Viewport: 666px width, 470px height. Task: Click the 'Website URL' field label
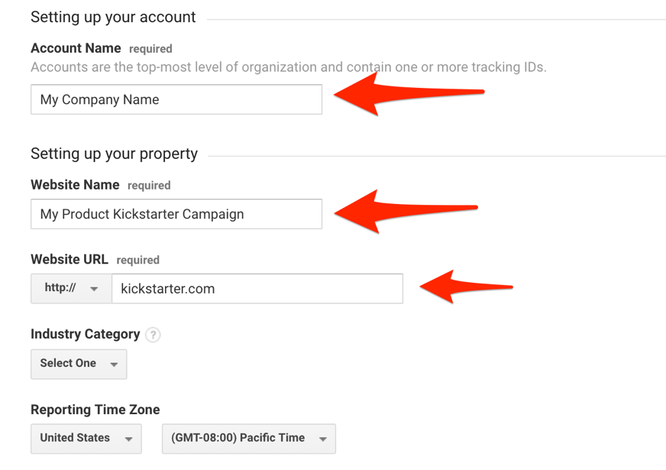click(x=69, y=260)
